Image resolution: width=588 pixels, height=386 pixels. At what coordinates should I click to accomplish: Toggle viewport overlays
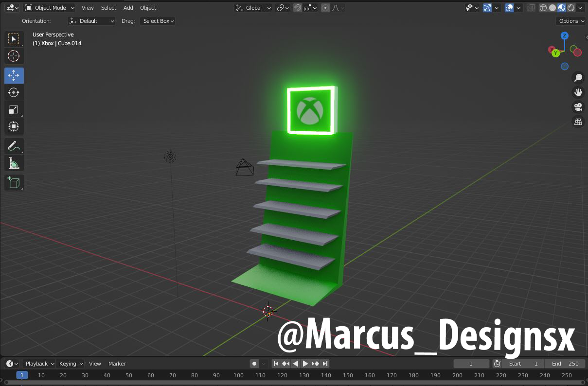[x=509, y=8]
